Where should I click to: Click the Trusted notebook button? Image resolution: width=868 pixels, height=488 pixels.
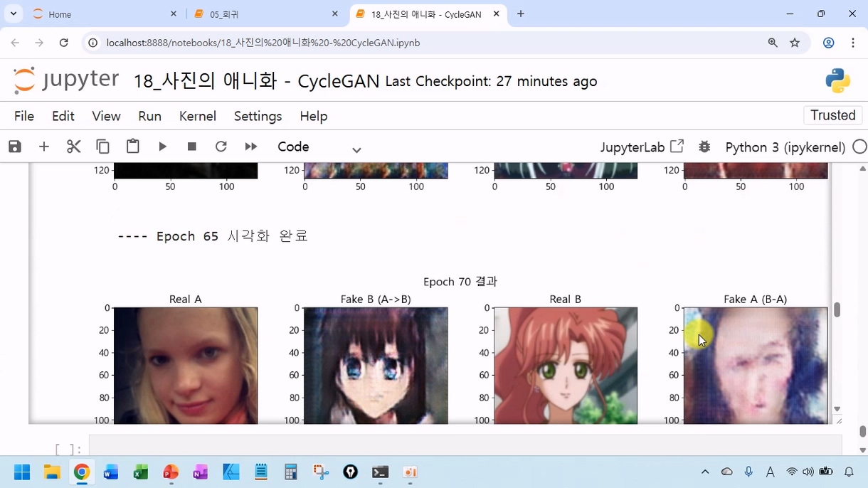832,115
